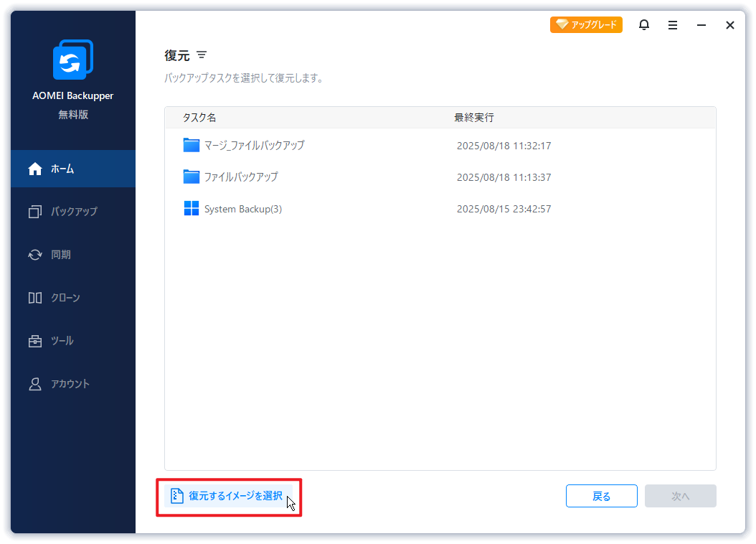Open the バックアップ sidebar section

tap(72, 212)
